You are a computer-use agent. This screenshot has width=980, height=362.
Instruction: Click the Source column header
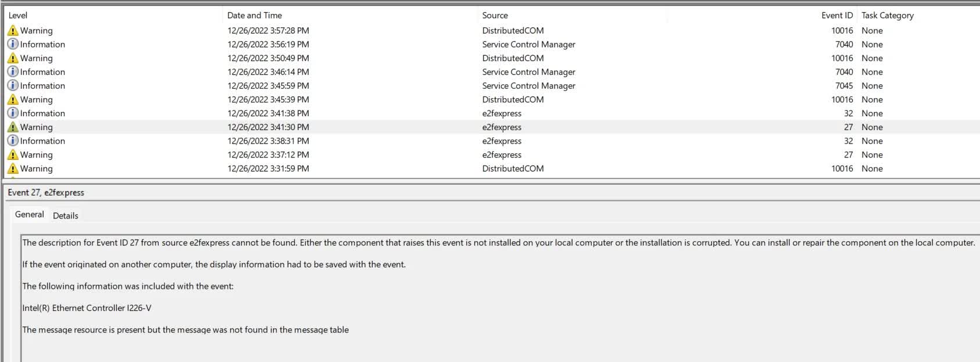(x=495, y=16)
